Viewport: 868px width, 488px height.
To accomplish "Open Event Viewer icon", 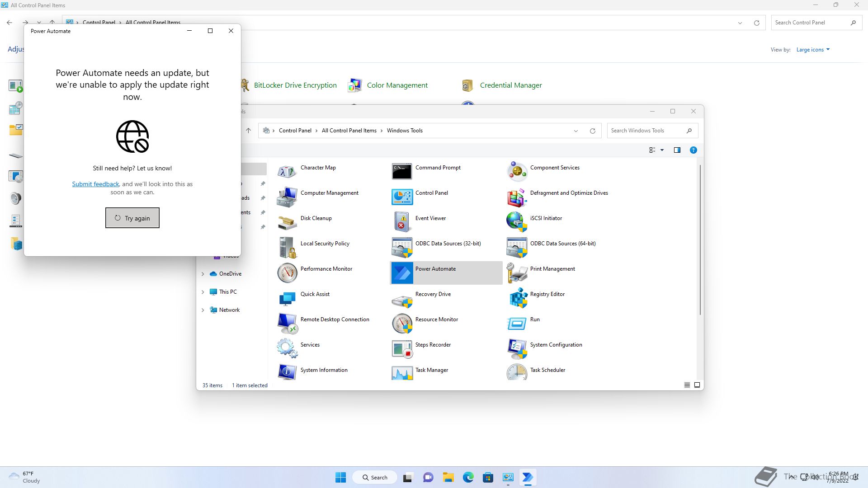I will click(402, 222).
